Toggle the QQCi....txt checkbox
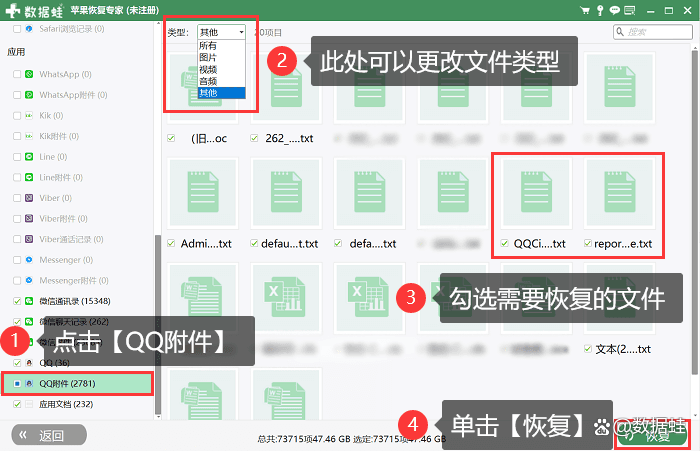The width and height of the screenshot is (700, 451). (504, 243)
